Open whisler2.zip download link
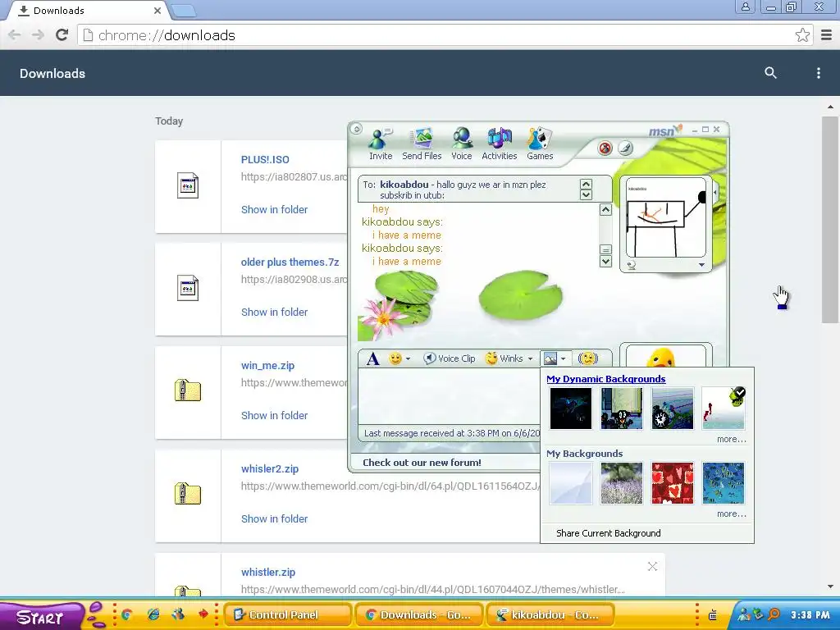Image resolution: width=840 pixels, height=630 pixels. click(269, 468)
